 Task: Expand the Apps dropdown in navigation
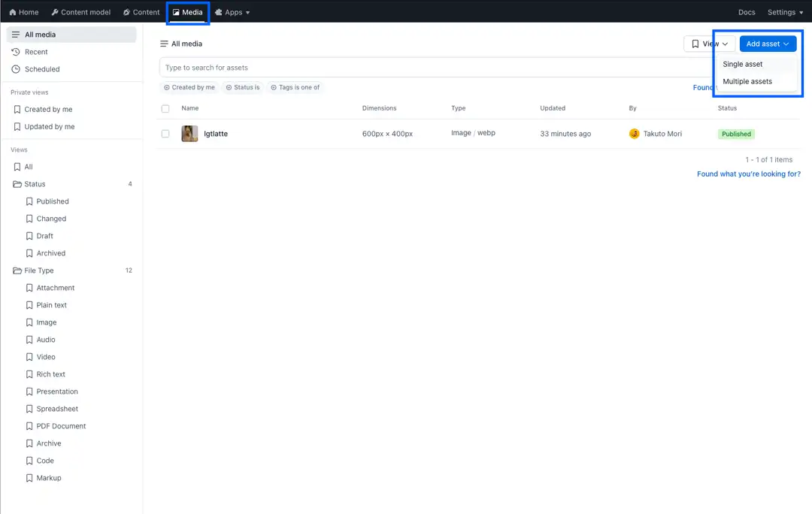click(x=232, y=12)
